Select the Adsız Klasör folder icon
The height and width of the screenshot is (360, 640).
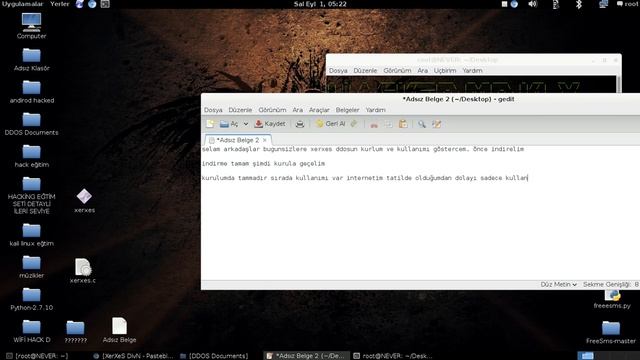[31, 59]
